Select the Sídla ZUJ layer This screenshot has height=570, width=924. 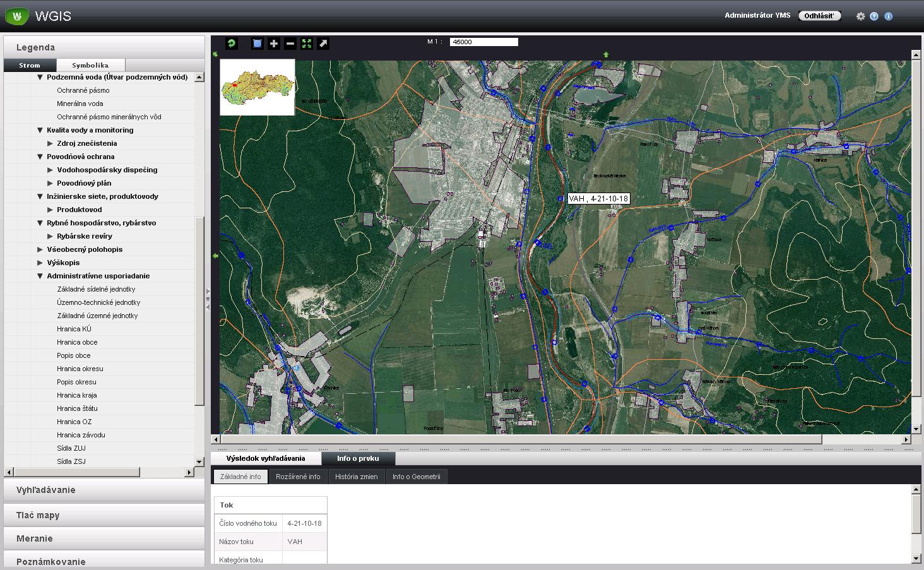[x=71, y=448]
